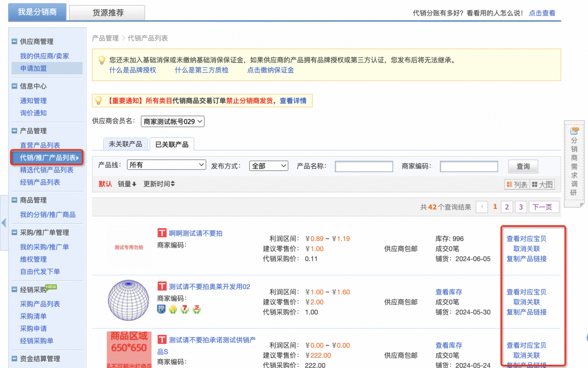This screenshot has width=588, height=368.
Task: Switch to the 货源推荐 tab
Action: point(107,13)
